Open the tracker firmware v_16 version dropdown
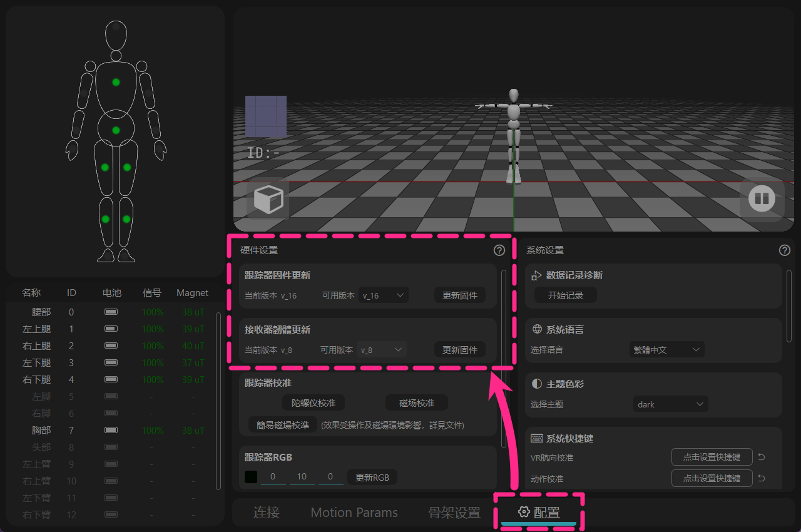801x532 pixels. (x=384, y=295)
